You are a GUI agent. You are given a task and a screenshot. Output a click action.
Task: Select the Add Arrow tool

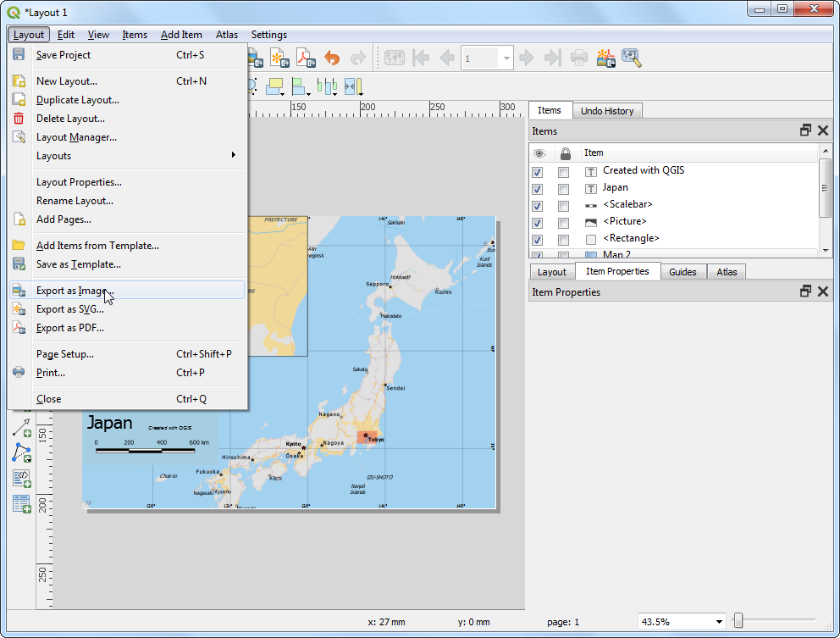[21, 429]
